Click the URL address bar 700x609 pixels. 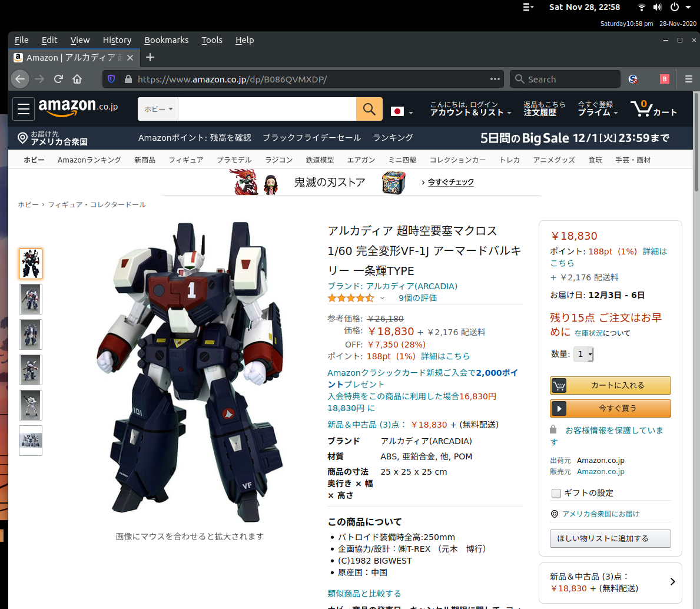click(304, 79)
